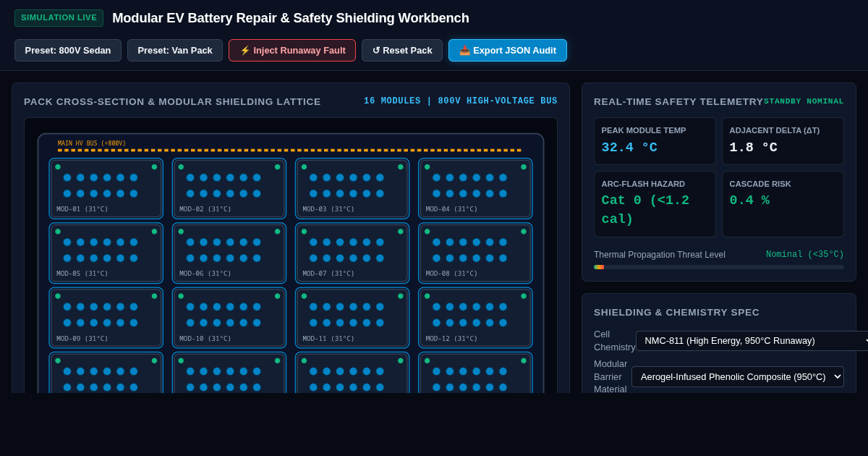Screen dimensions: 868x456
Task: Click Inject Runaway Fault button
Action: (292, 51)
